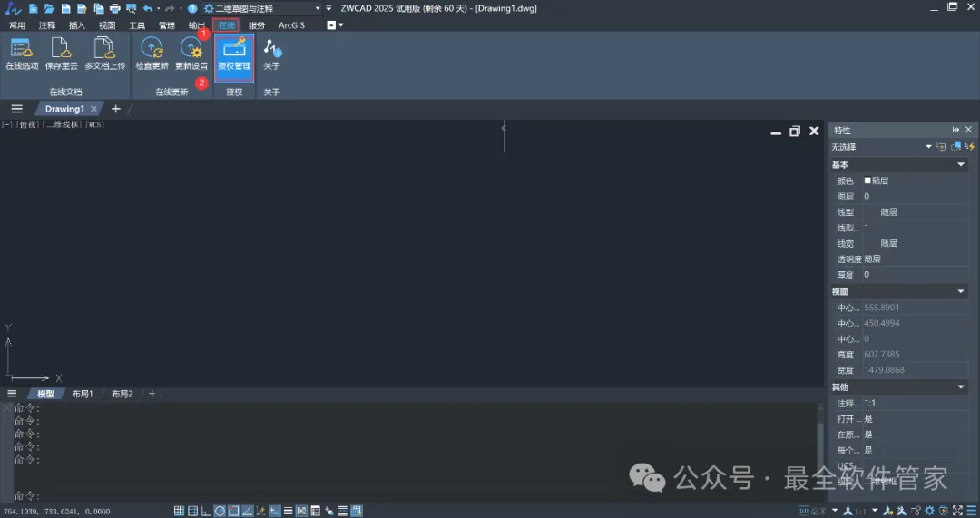Viewport: 980px width, 518px height.
Task: Open the 1:1 annotation scale dropdown in the status bar
Action: pyautogui.click(x=875, y=511)
